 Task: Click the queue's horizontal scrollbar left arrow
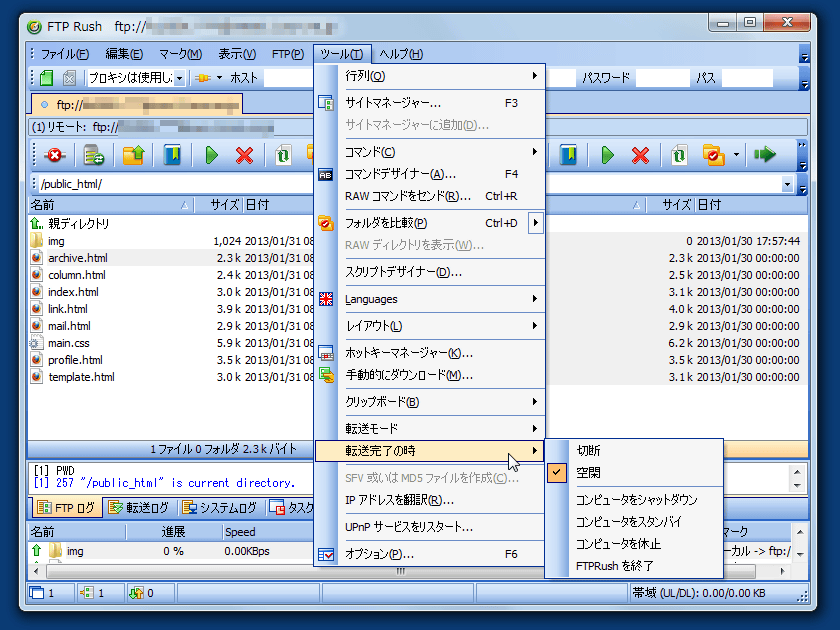tap(36, 572)
